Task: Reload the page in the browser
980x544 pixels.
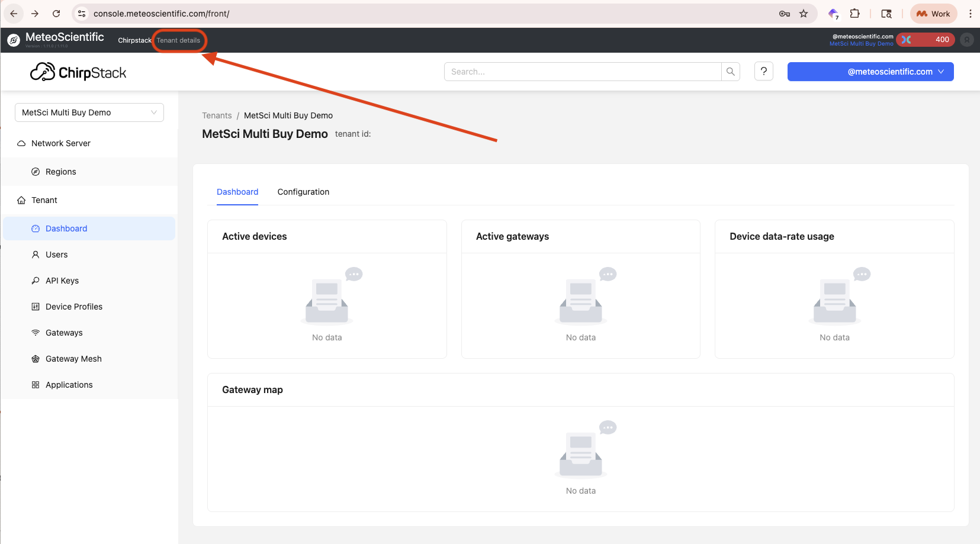Action: click(x=56, y=14)
